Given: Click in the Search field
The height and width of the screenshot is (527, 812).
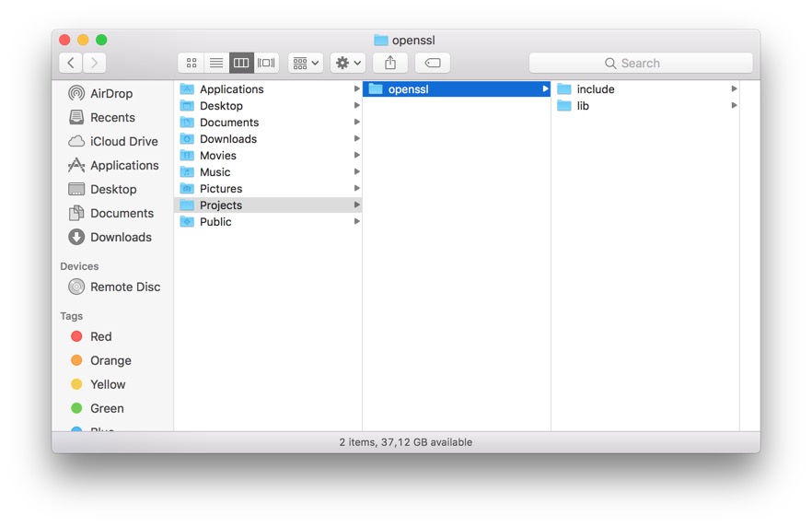Looking at the screenshot, I should tap(641, 63).
